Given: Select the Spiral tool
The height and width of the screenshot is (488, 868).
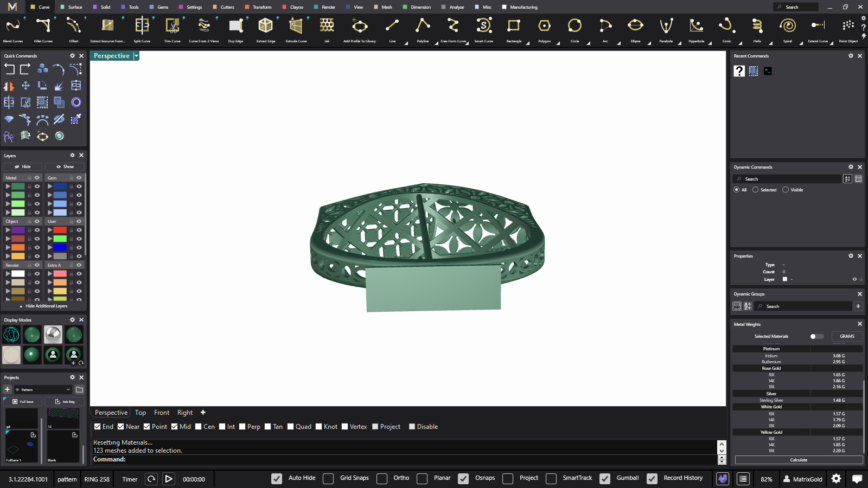Looking at the screenshot, I should 787,29.
